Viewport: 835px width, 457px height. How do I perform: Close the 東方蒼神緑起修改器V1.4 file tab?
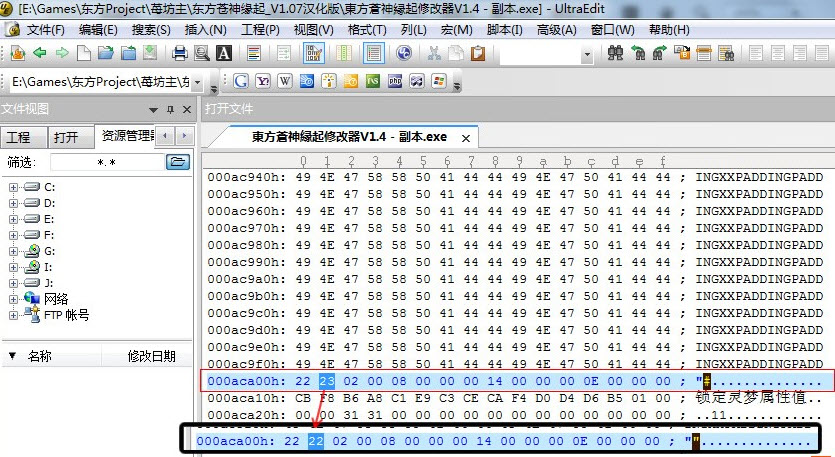466,138
